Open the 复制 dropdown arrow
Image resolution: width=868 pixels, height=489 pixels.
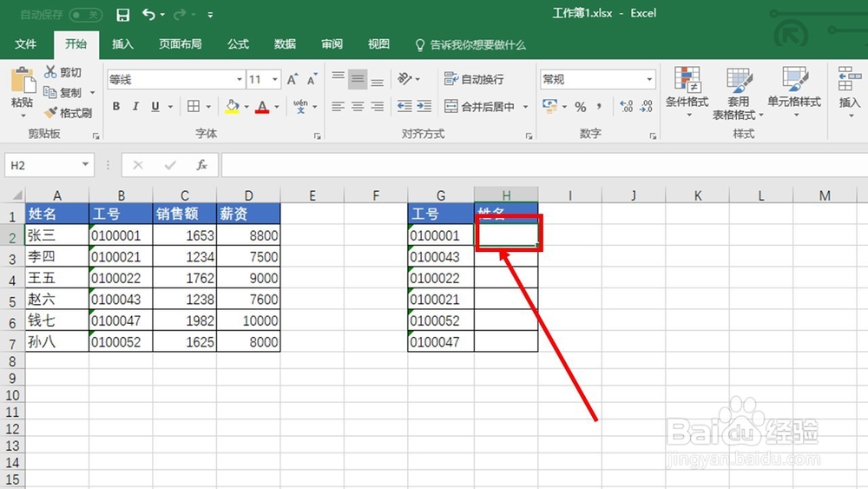click(x=93, y=92)
